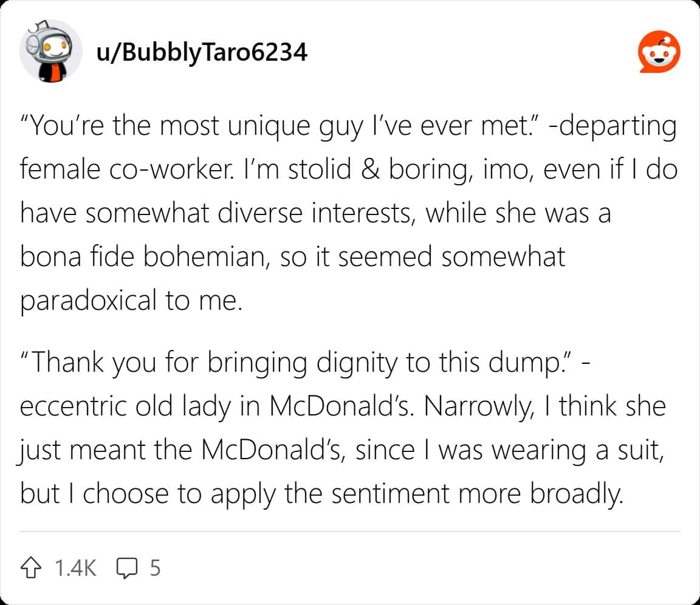Click the comment count number 5
Image resolution: width=700 pixels, height=605 pixels.
tap(155, 568)
